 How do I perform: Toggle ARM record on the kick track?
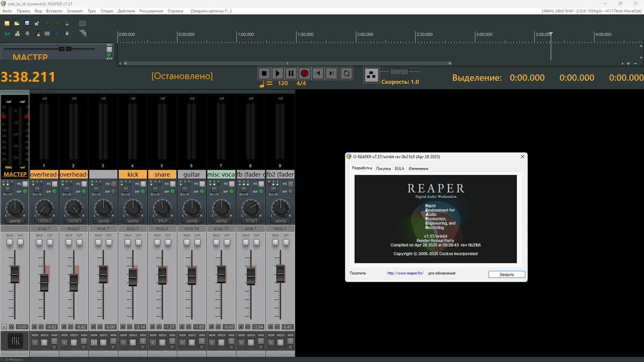(x=143, y=342)
